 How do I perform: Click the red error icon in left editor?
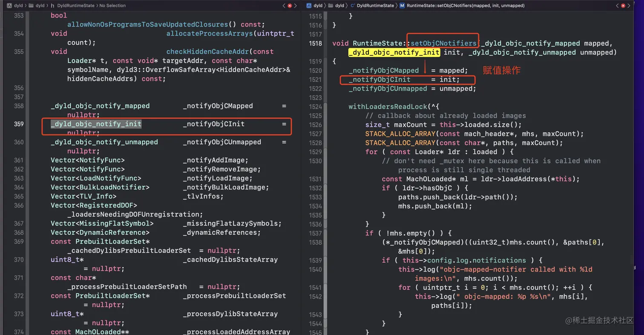(290, 6)
